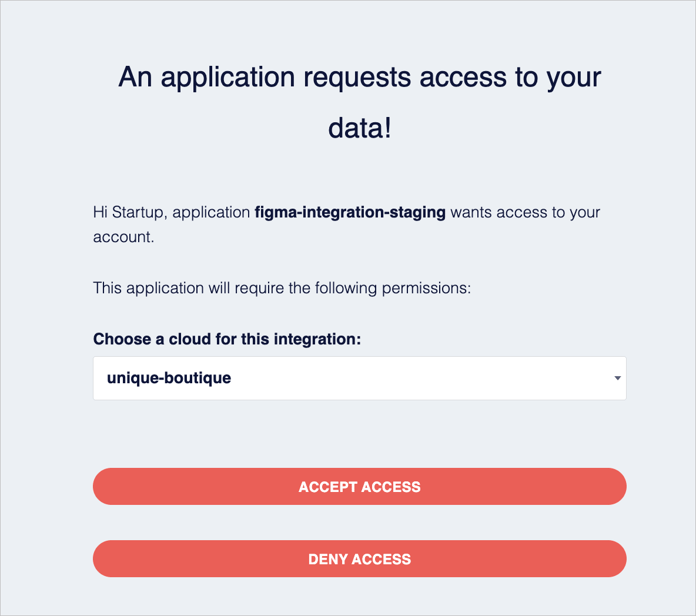The image size is (696, 616).
Task: Click the 'An application requests access' heading
Action: coord(359,78)
